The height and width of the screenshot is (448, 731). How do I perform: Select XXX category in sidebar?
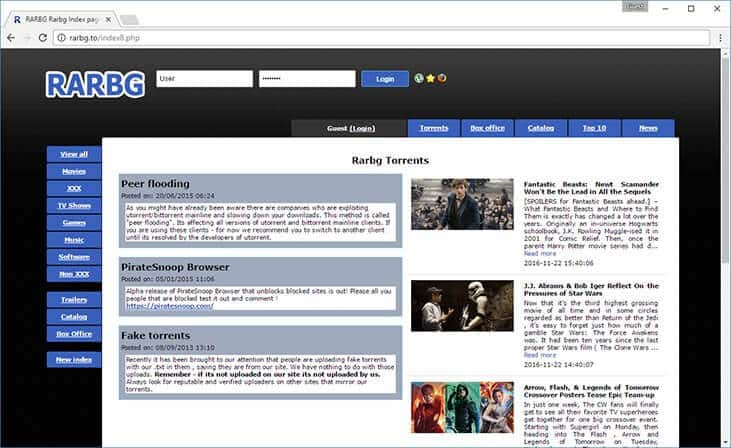74,188
